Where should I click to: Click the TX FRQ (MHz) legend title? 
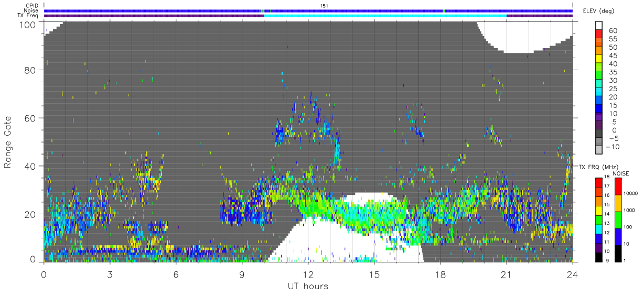[598, 167]
